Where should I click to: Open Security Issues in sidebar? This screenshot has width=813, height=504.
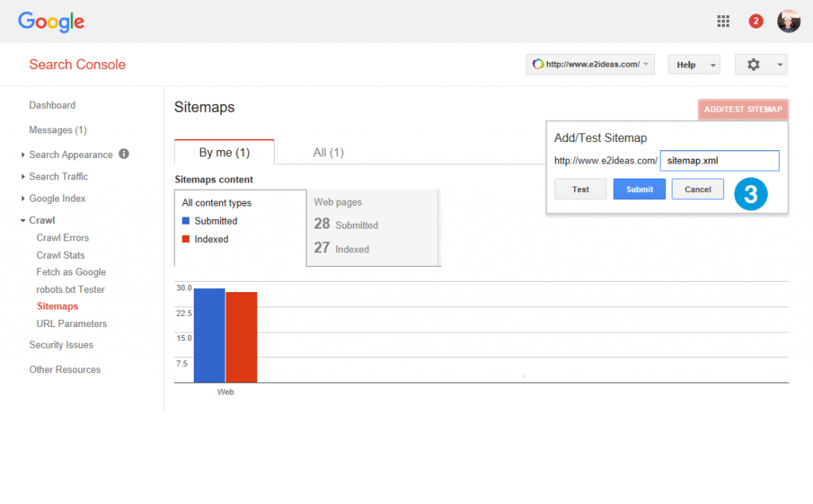tap(61, 344)
